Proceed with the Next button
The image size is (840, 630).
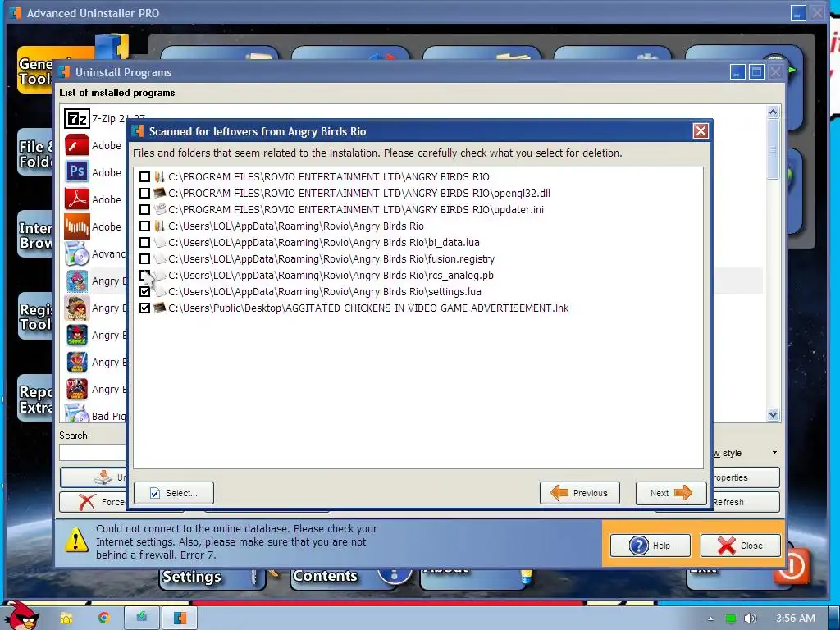[x=671, y=493]
